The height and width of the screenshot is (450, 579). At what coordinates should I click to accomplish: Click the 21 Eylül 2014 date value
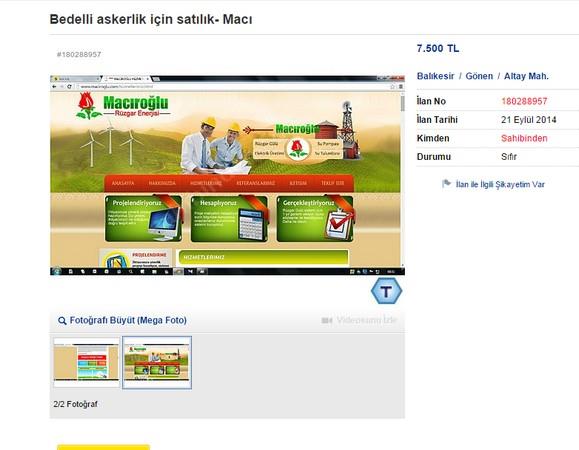[x=528, y=120]
